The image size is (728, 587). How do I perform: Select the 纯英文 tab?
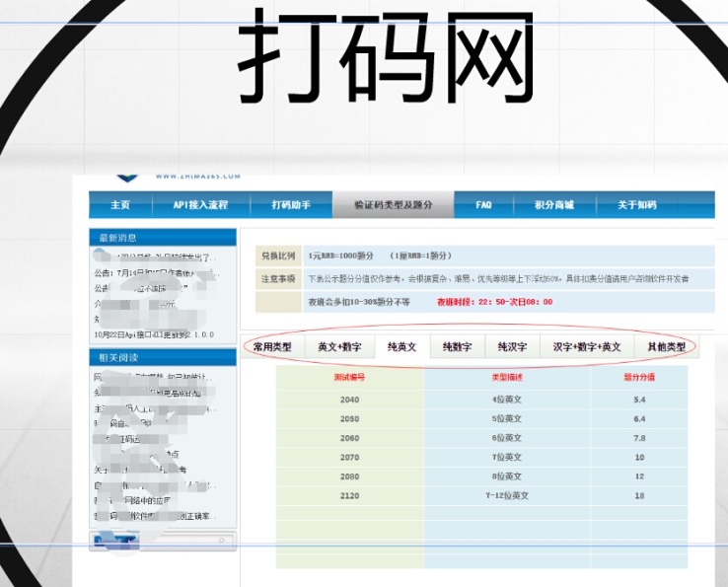[402, 347]
